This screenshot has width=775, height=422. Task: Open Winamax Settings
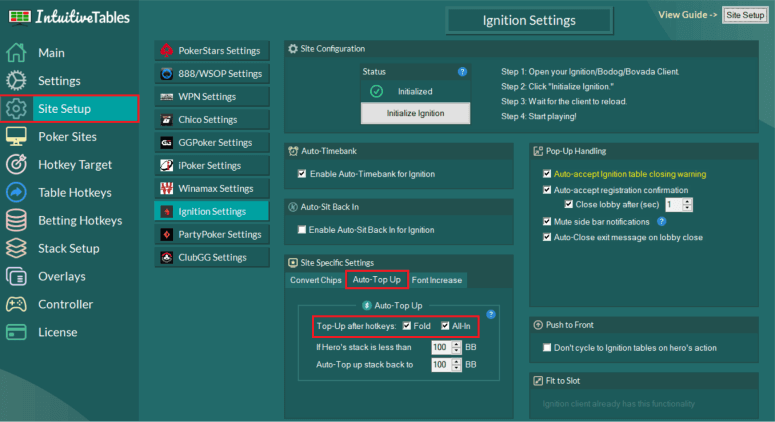[x=212, y=188]
